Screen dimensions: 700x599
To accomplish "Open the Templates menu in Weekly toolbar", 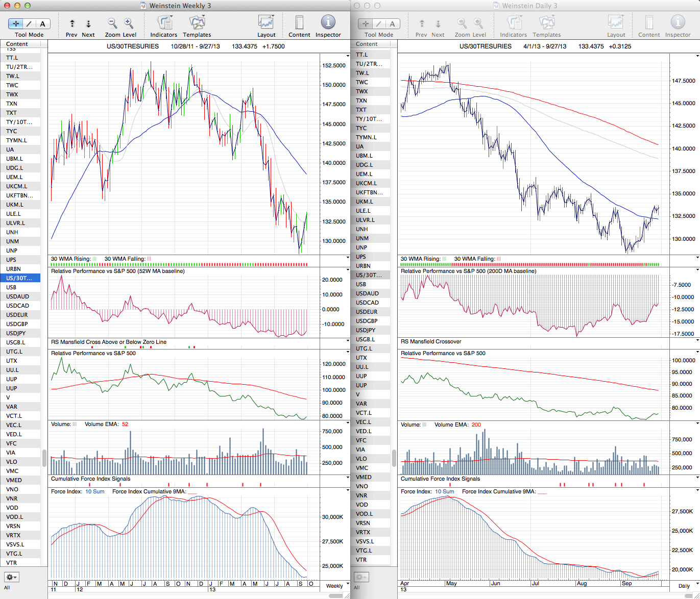I will coord(197,23).
